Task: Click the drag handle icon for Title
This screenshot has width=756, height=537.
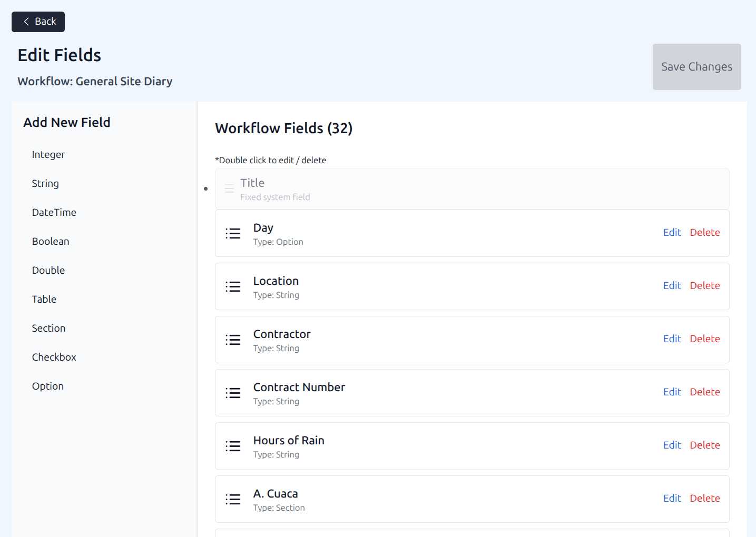Action: pyautogui.click(x=229, y=188)
